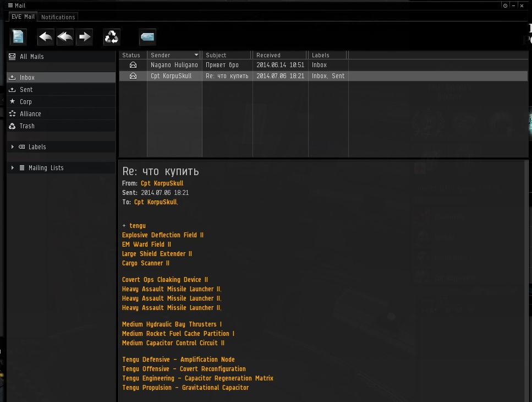Forward the selected mail
Viewport: 532px width, 402px height.
click(x=85, y=37)
